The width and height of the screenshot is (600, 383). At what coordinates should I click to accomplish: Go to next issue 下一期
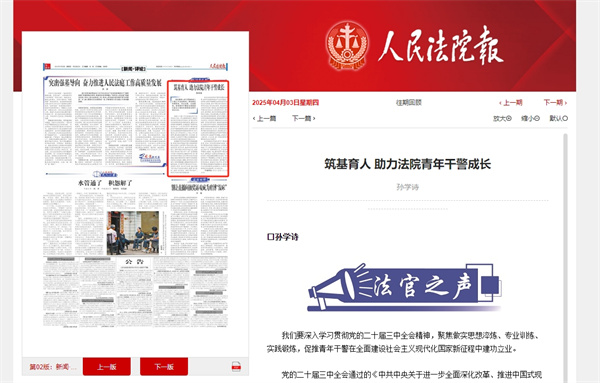coord(555,103)
